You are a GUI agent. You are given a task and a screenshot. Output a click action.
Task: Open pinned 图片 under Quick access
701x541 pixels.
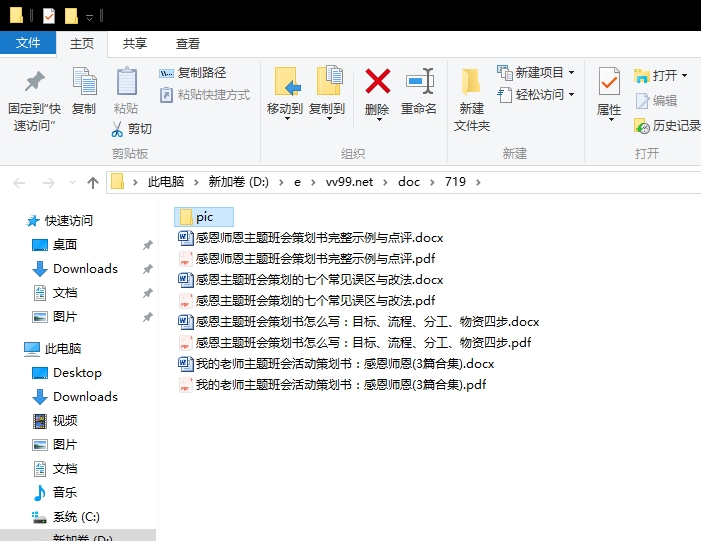[55, 317]
